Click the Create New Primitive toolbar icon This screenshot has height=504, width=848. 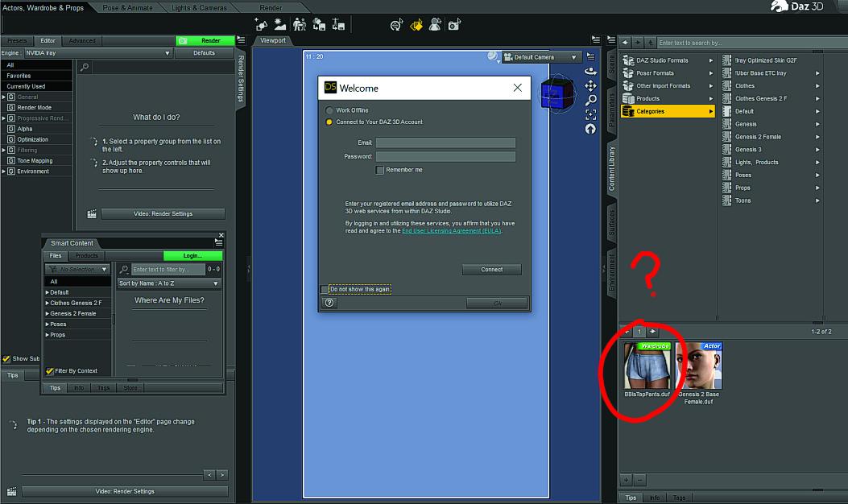261,24
